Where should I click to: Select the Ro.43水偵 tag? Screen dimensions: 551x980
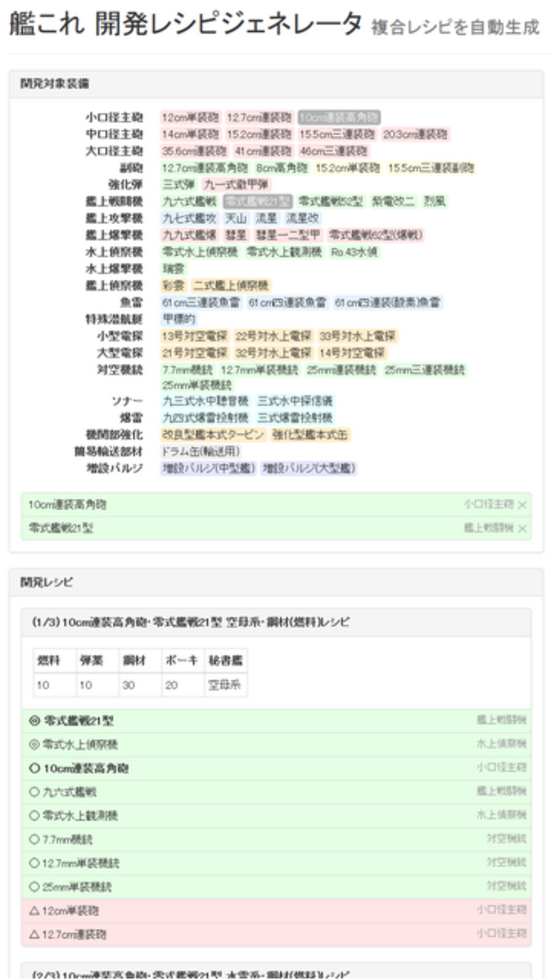354,252
